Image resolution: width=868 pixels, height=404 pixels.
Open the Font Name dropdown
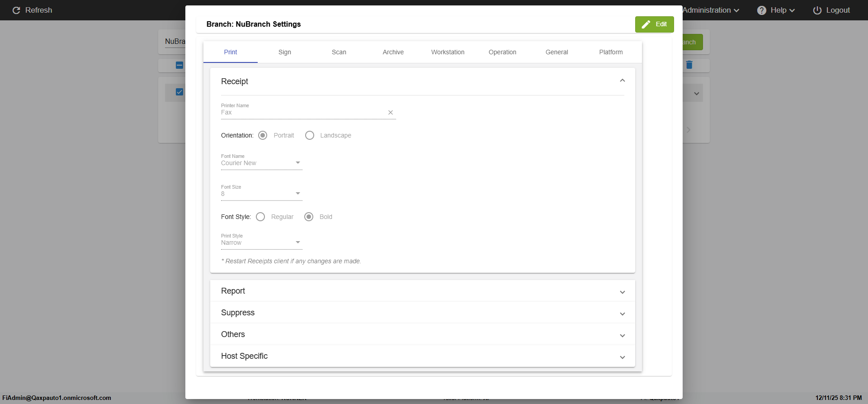[x=261, y=163]
